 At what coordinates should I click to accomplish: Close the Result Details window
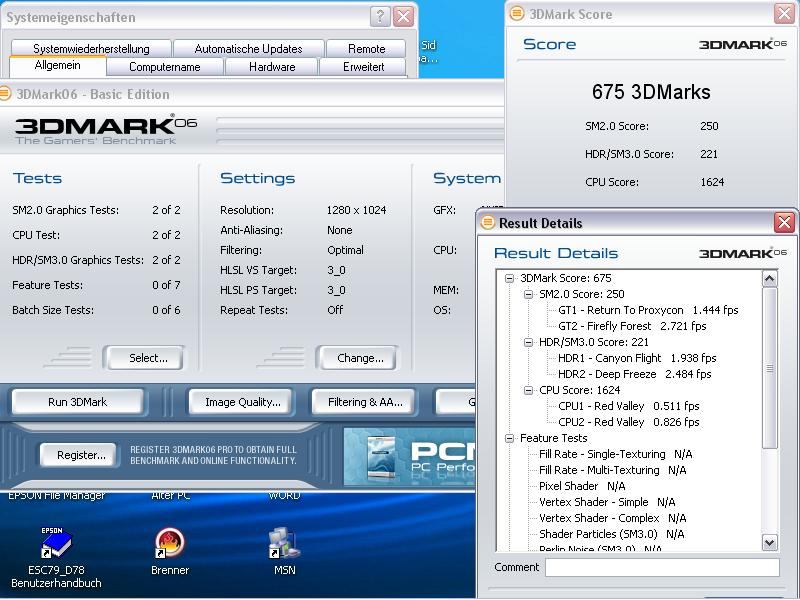[x=784, y=223]
